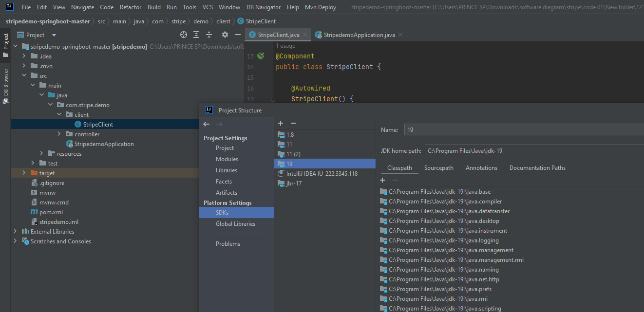644x312 pixels.
Task: Expand the target folder in project tree
Action: coord(24,173)
